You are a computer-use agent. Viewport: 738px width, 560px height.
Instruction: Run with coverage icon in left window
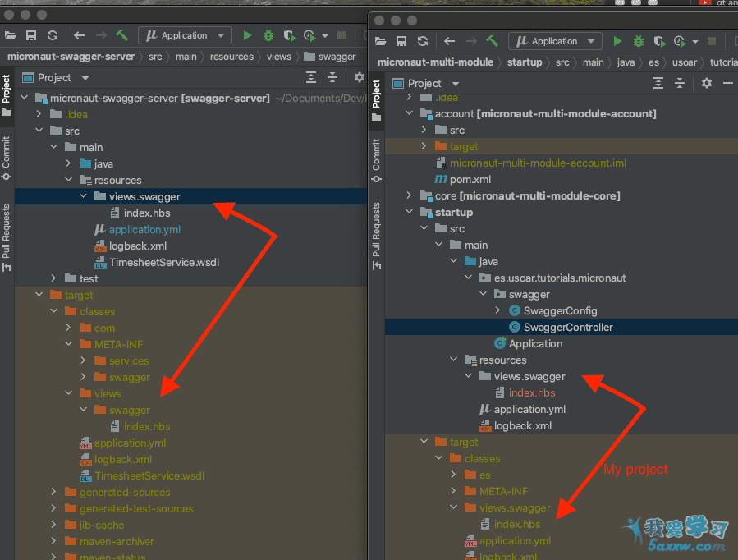(290, 35)
